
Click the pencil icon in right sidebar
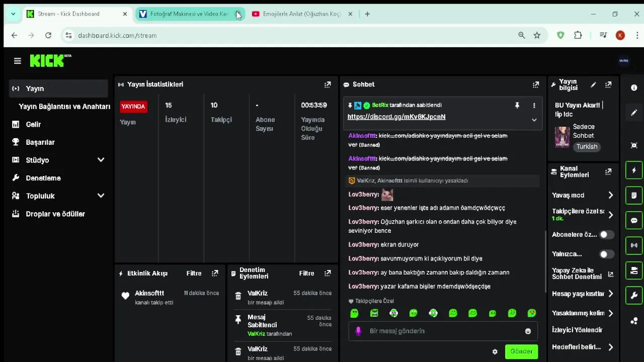[x=634, y=113]
